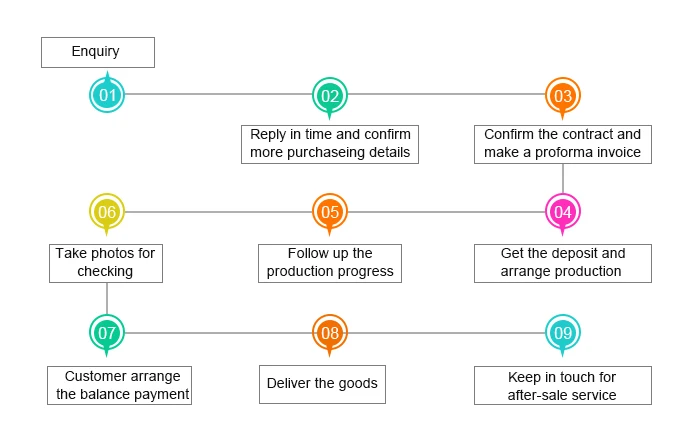Click the line connecting steps 07 and 08

point(219,332)
